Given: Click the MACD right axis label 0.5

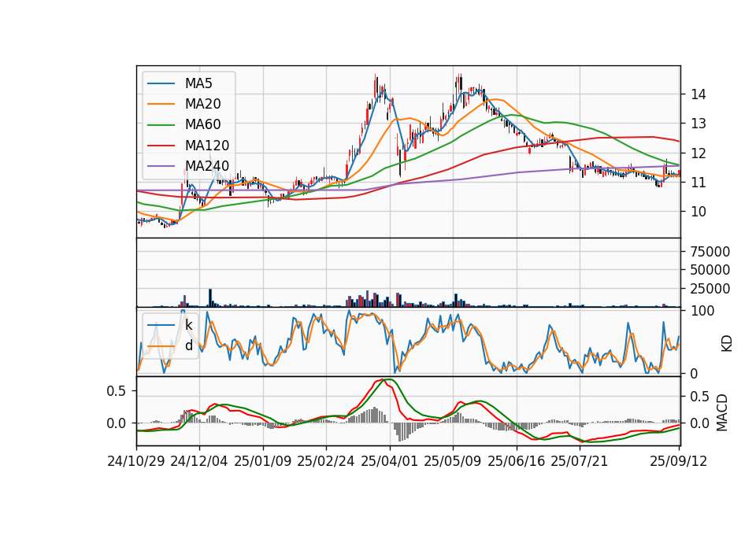Looking at the screenshot, I should [700, 397].
